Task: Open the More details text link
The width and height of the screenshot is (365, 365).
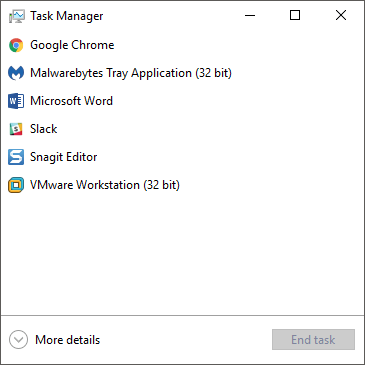Action: click(x=68, y=340)
